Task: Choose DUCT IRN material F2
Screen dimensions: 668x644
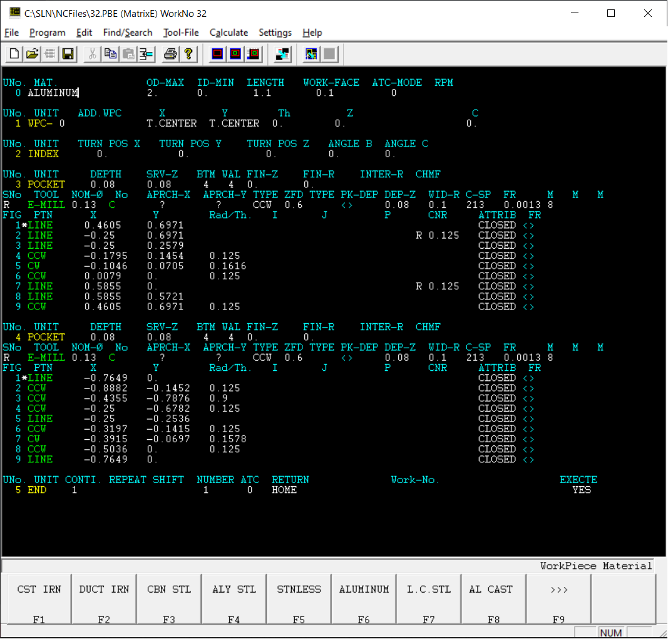Action: click(105, 598)
